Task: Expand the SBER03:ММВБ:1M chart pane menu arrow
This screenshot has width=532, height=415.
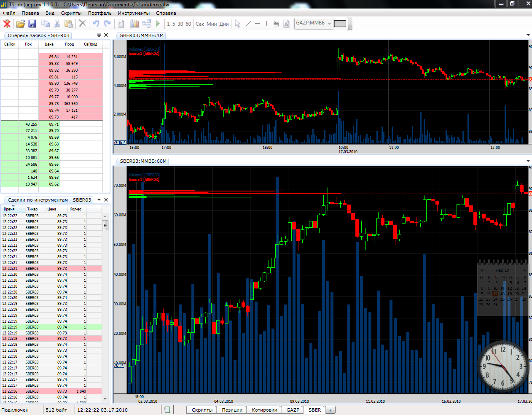Action: (528, 35)
